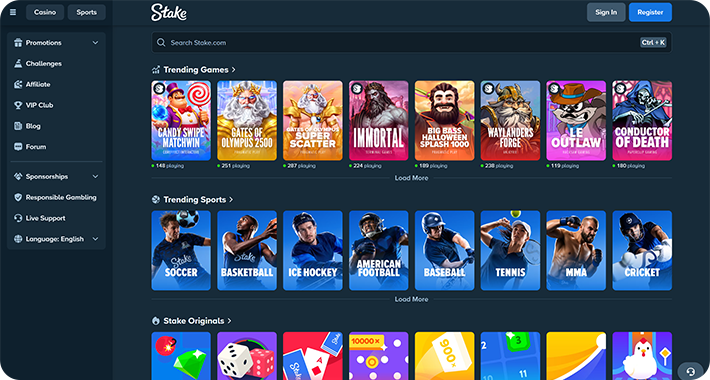Click the Language globe icon
Viewport: 710px width, 380px height.
18,239
